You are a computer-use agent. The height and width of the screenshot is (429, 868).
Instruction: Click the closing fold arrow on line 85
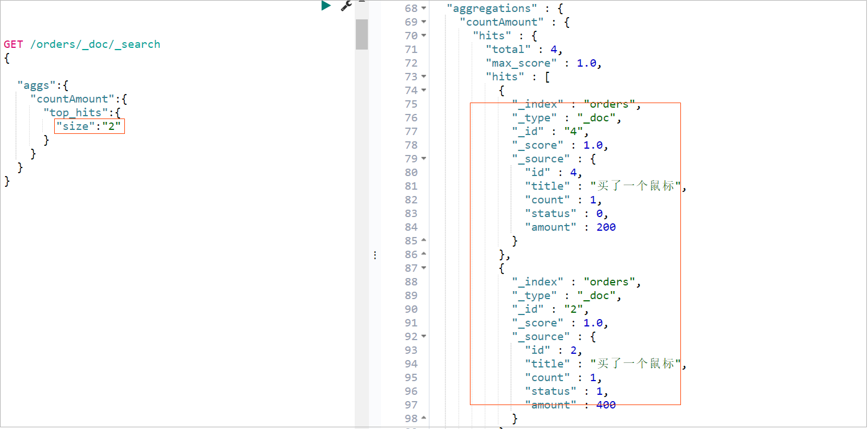click(x=424, y=241)
